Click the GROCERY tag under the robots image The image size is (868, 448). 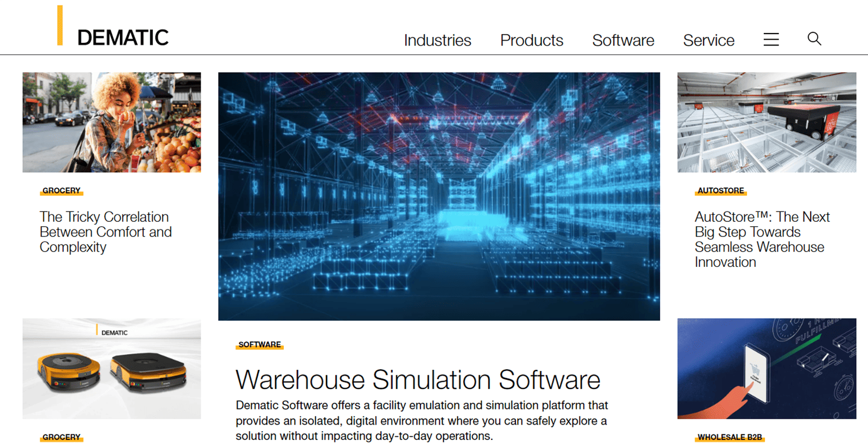click(61, 437)
